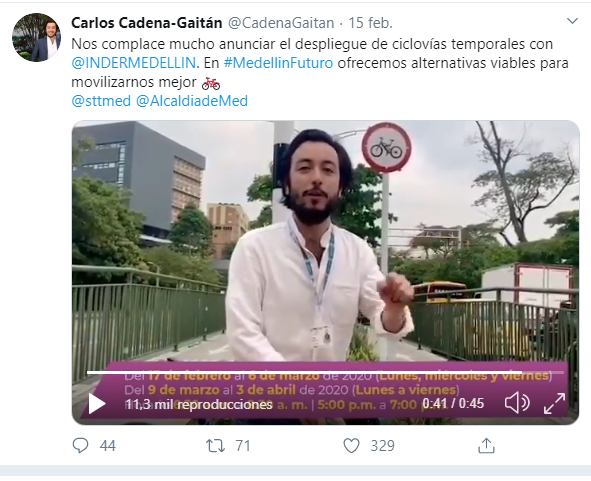Open the @sttmed mention link
This screenshot has height=481, width=591.
[101, 101]
